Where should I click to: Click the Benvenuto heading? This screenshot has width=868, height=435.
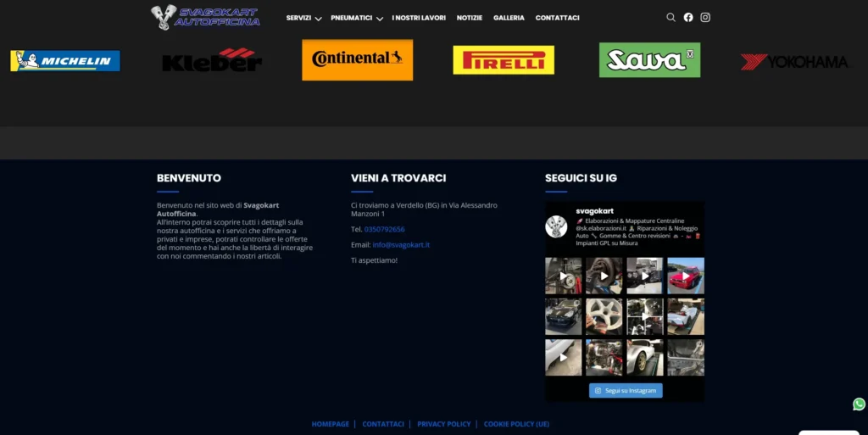[x=189, y=178]
